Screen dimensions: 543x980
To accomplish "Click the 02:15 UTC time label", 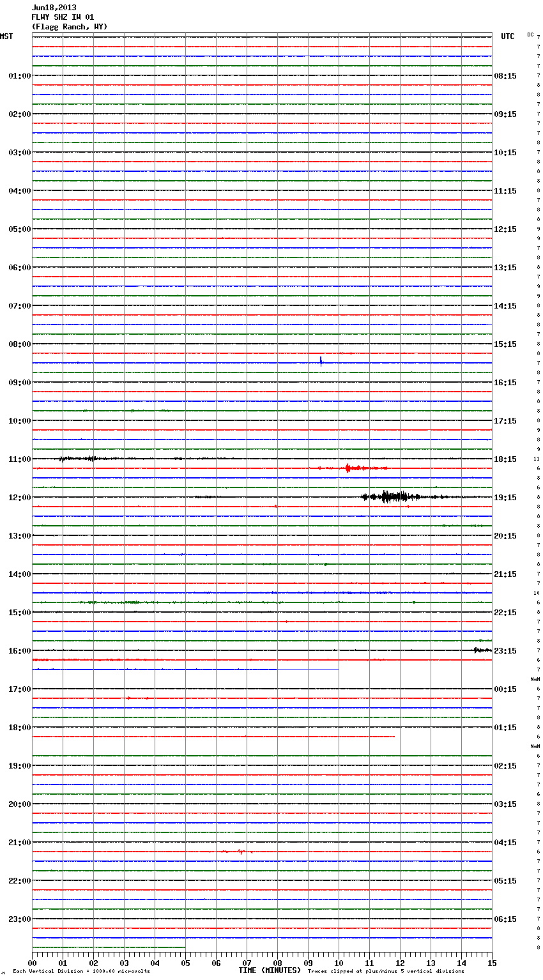I will coord(505,766).
